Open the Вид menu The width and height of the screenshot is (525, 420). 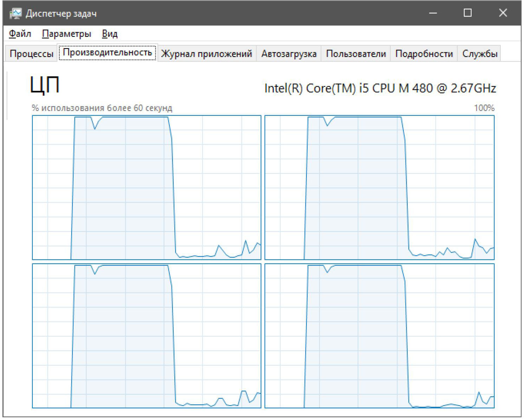point(110,34)
